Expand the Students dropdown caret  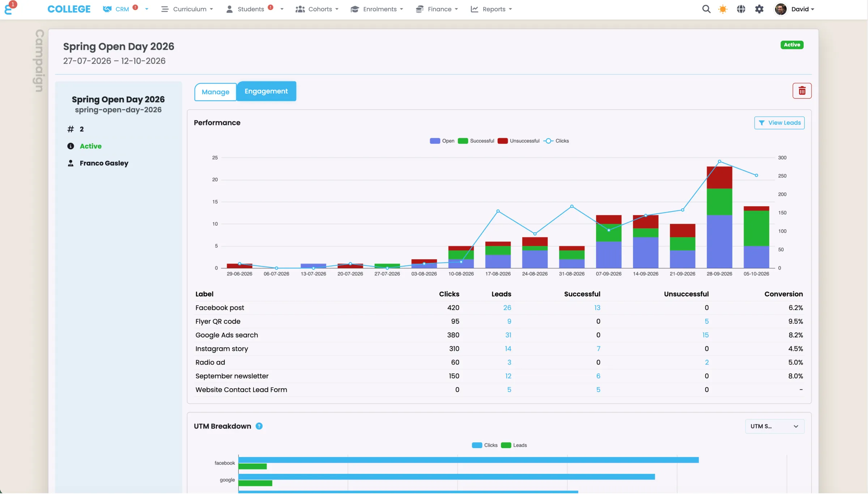(x=282, y=9)
